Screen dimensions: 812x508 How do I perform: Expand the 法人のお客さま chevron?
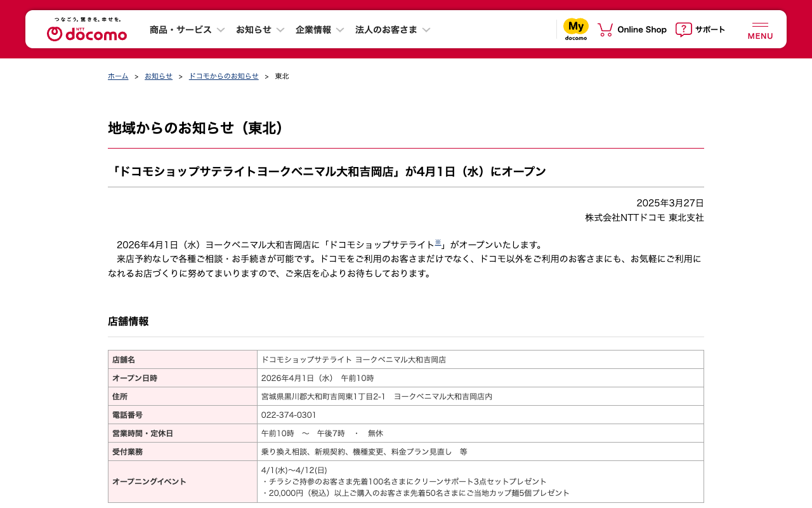[x=426, y=30]
